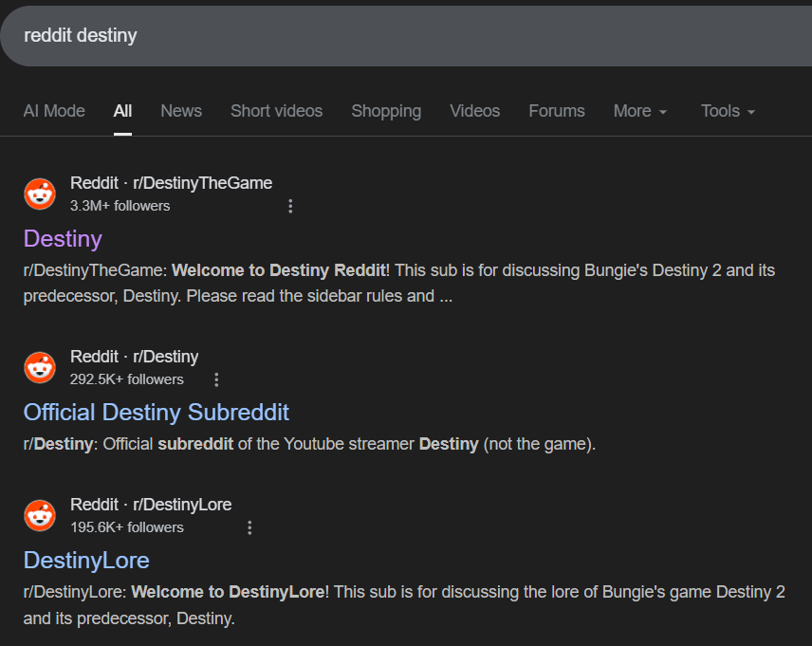Filter results by Forums tab
The image size is (812, 646).
(x=557, y=111)
